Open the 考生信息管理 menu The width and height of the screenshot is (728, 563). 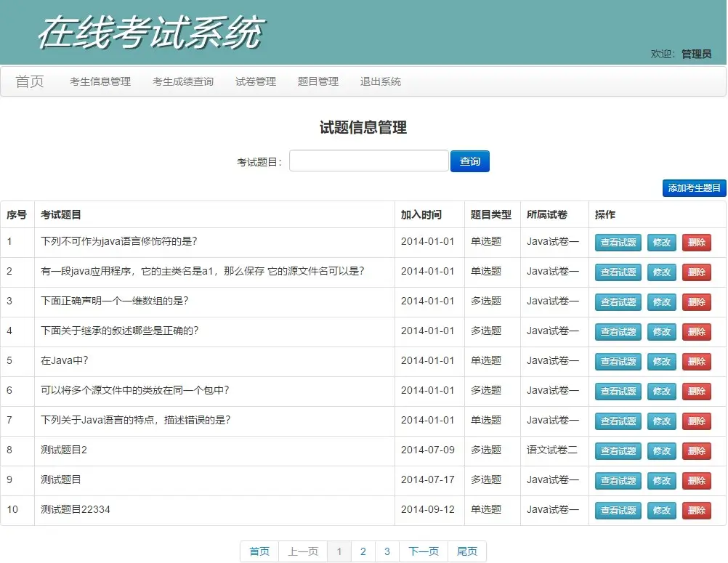coord(99,81)
